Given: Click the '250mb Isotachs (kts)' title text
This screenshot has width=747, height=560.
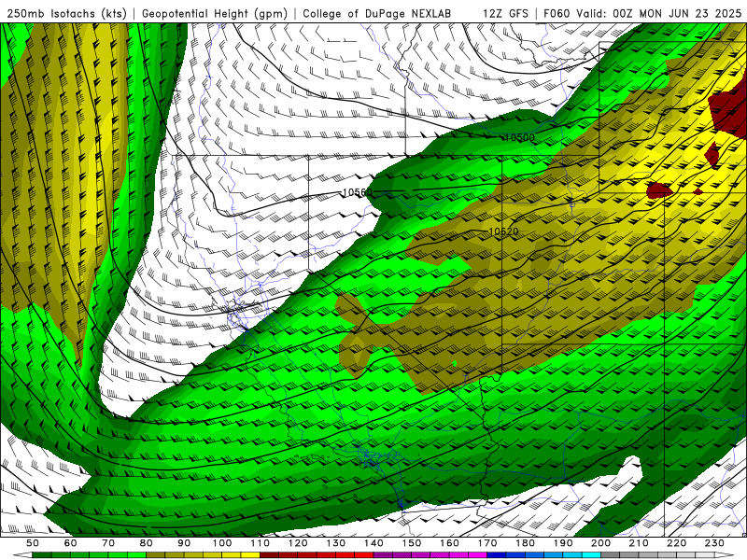Looking at the screenshot, I should (x=66, y=14).
